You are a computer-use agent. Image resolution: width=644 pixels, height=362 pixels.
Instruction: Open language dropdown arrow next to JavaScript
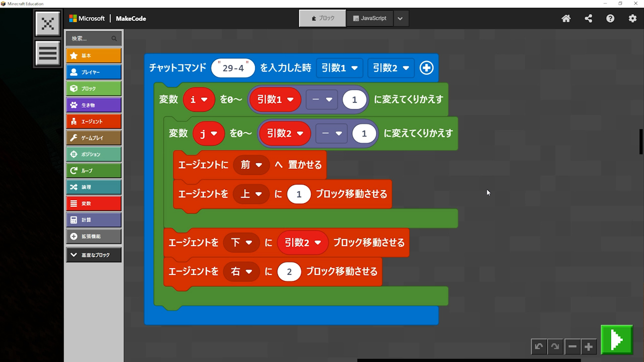(x=400, y=19)
